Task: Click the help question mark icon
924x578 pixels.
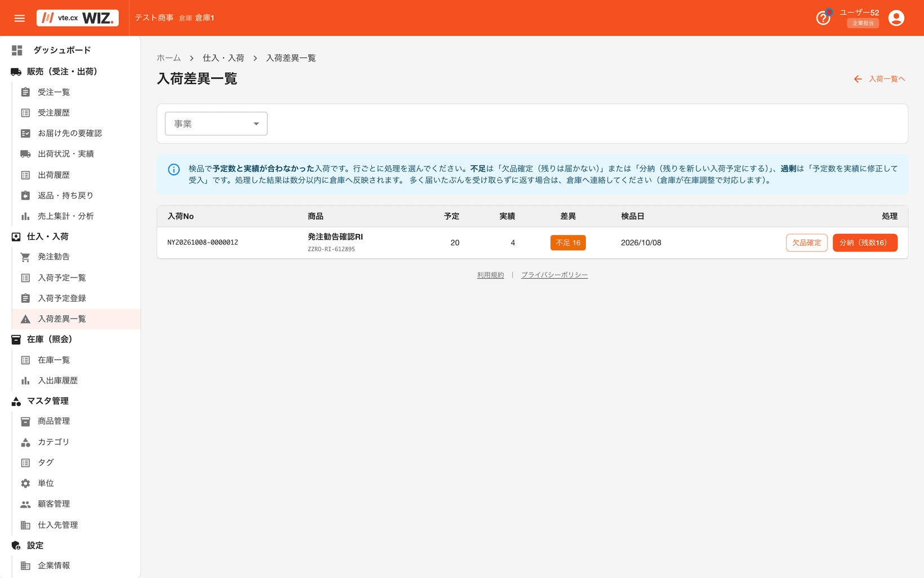Action: coord(823,18)
